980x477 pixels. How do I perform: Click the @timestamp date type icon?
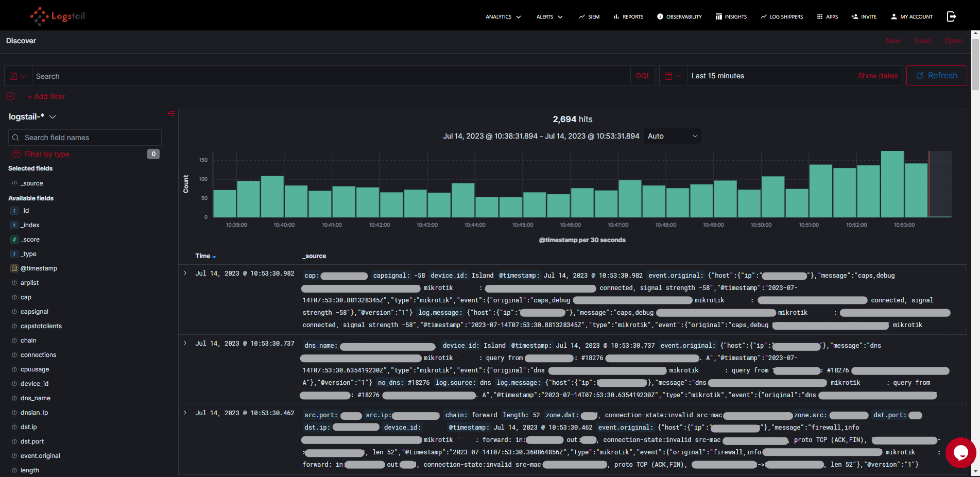click(x=14, y=268)
